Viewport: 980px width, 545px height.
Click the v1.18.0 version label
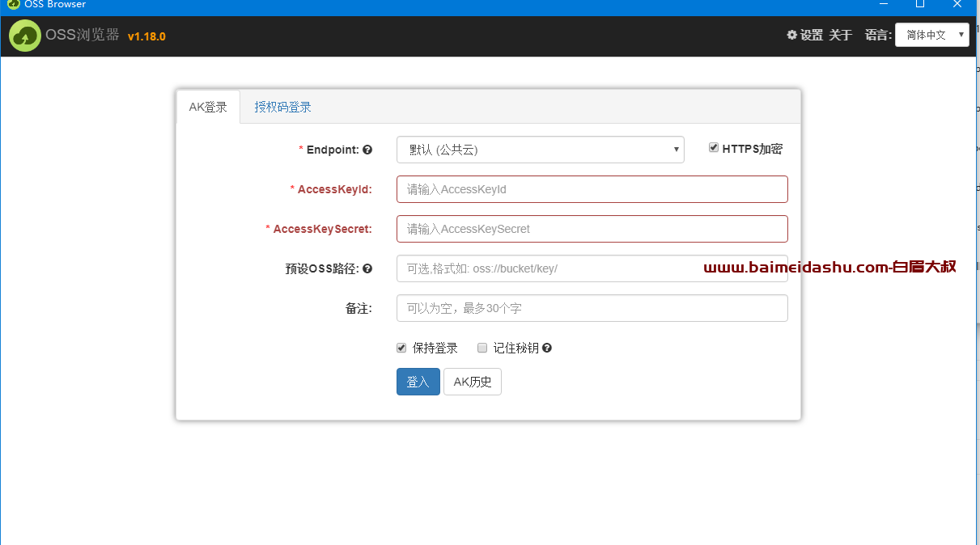(x=146, y=36)
